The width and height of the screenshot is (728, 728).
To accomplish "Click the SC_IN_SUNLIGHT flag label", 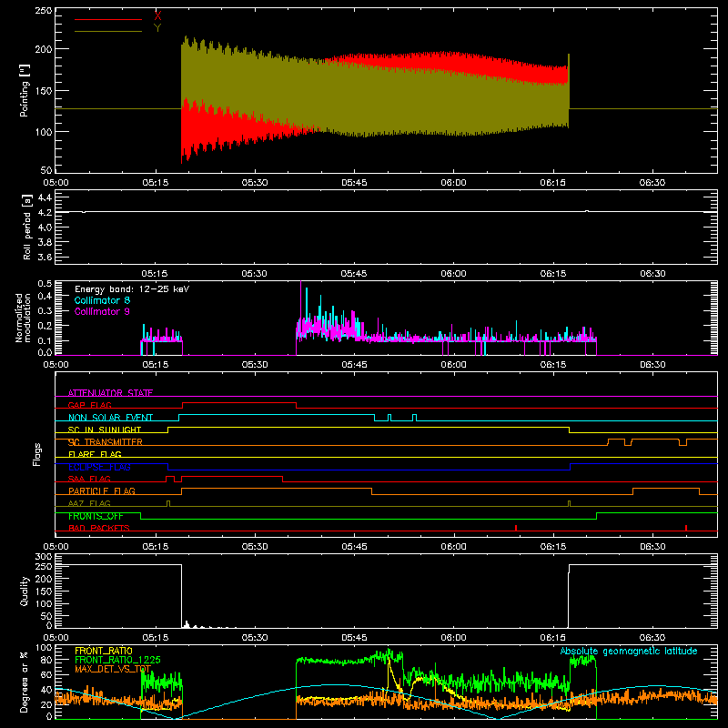I will tap(105, 430).
